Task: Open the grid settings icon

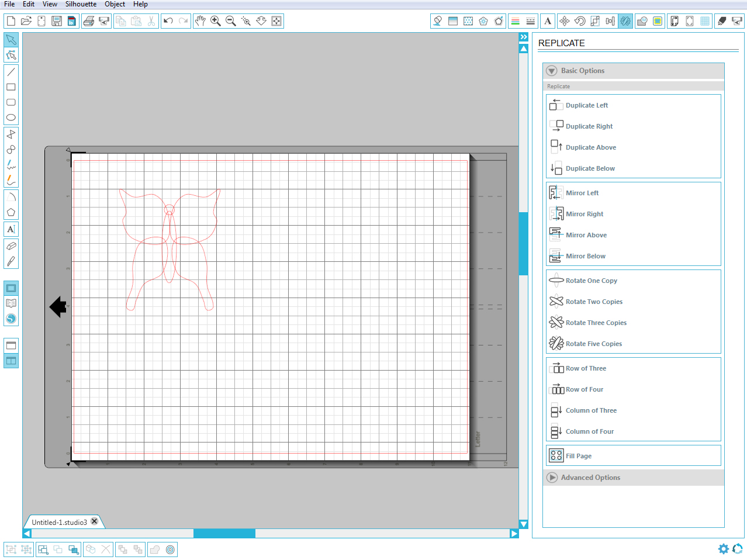Action: click(705, 21)
